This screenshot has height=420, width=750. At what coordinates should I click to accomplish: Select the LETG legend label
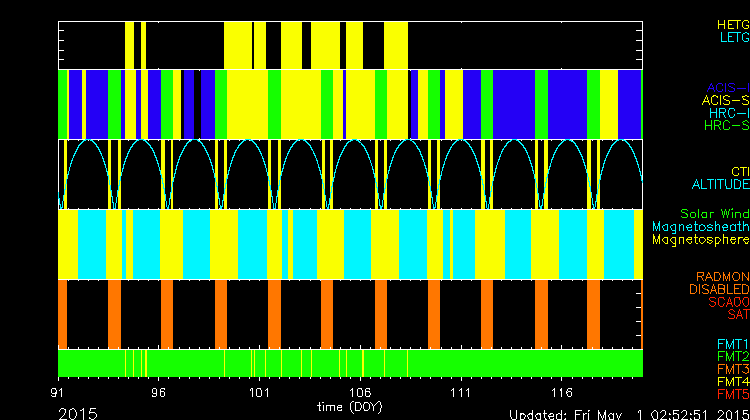731,37
